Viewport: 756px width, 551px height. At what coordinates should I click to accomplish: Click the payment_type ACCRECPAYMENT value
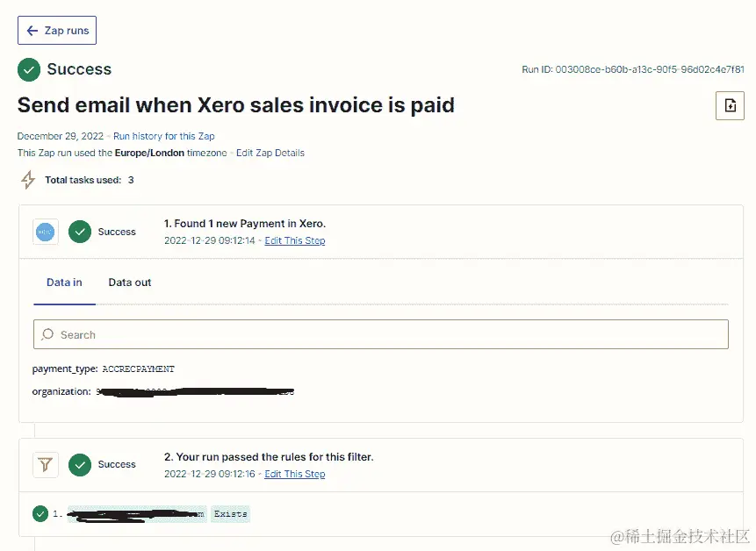(139, 369)
